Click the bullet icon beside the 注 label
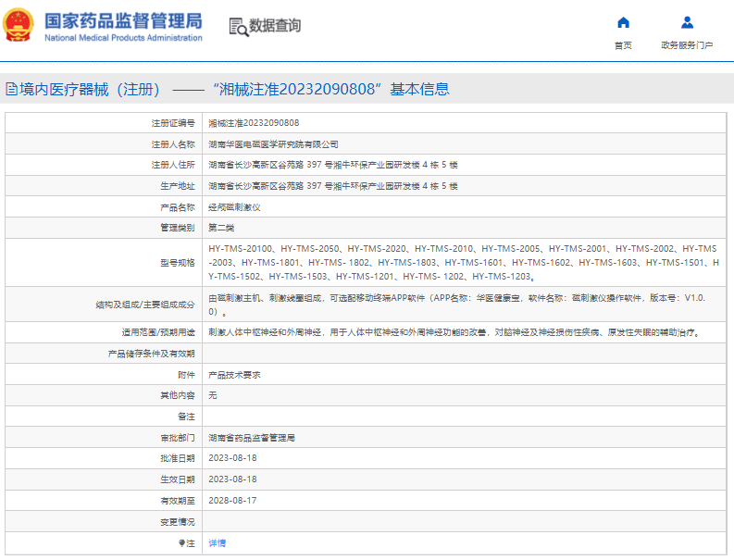 coord(181,542)
